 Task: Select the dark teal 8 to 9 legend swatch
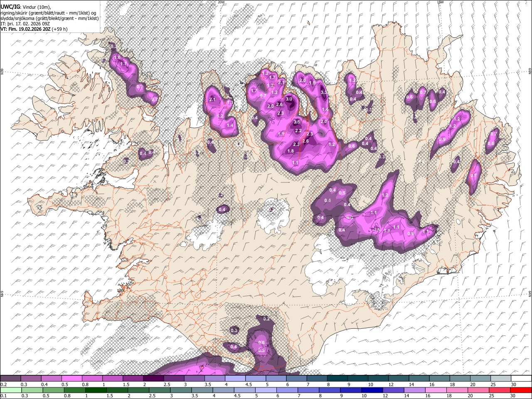coord(337,379)
